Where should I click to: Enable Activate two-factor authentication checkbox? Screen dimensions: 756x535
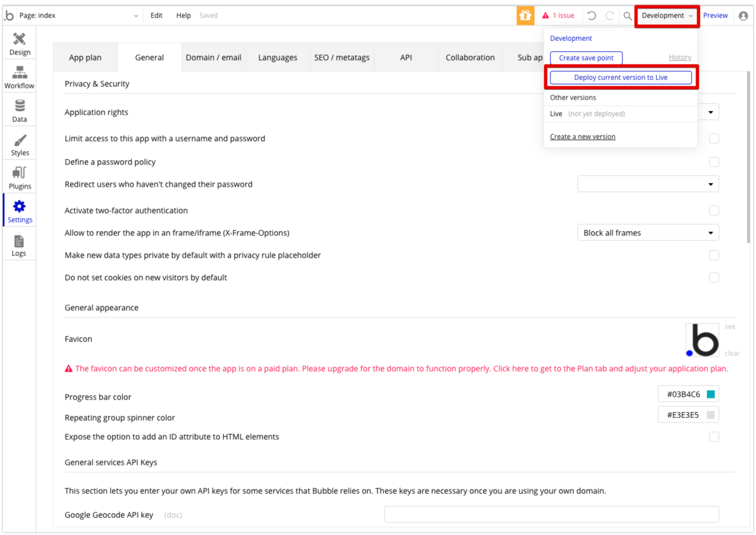(x=714, y=210)
